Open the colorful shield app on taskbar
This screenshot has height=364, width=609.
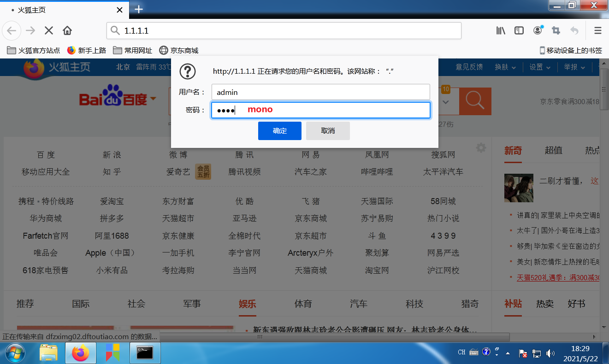tap(112, 353)
